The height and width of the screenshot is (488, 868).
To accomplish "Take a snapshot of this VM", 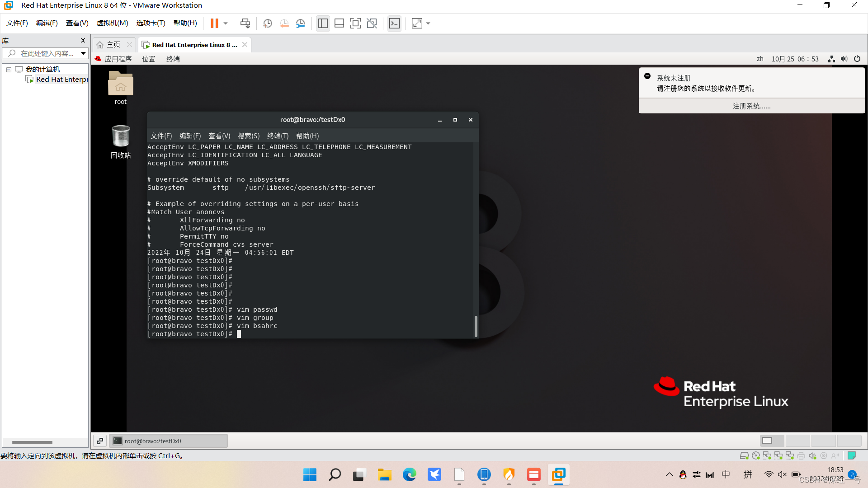I will point(268,23).
